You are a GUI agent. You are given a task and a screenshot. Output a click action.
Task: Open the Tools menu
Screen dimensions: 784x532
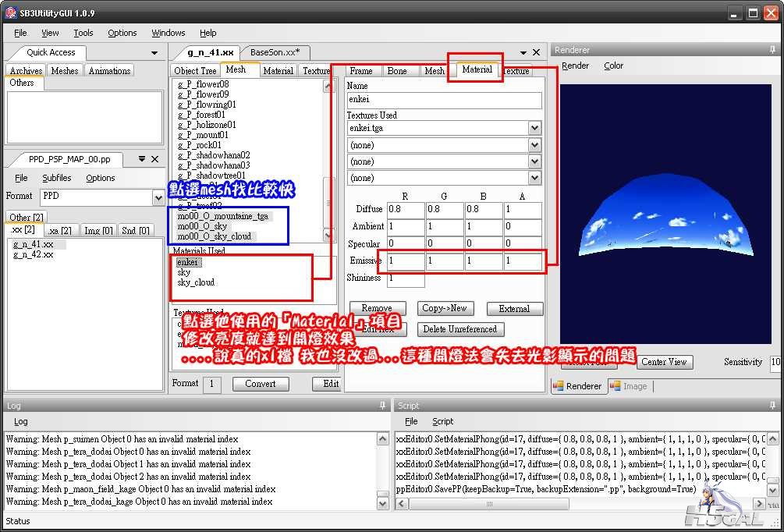click(83, 33)
